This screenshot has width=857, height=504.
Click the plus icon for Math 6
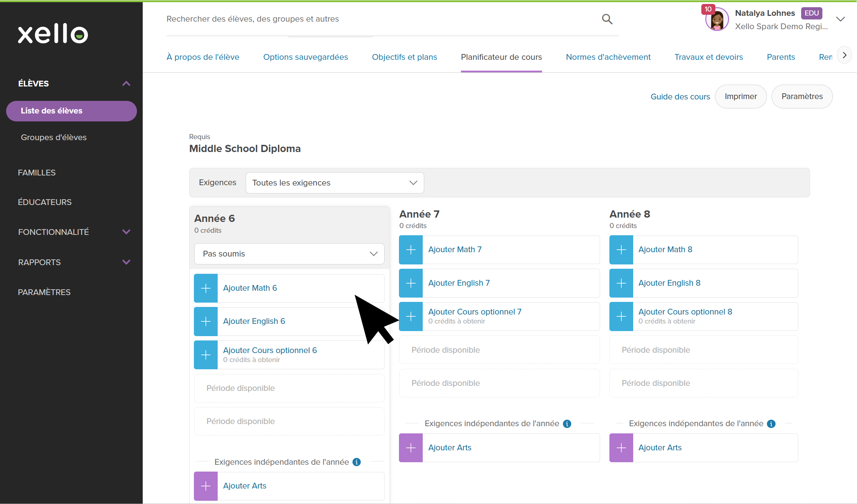(x=206, y=288)
